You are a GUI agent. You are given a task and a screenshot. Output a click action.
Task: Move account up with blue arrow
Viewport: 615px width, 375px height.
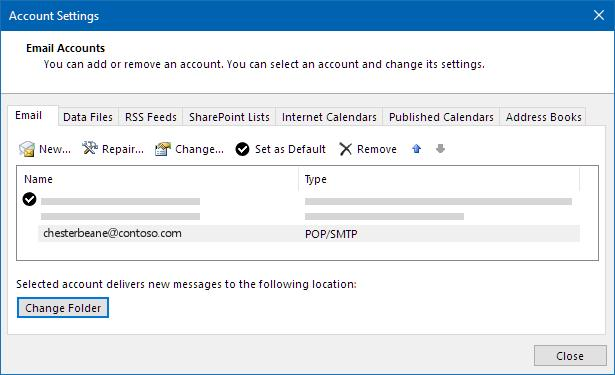417,149
